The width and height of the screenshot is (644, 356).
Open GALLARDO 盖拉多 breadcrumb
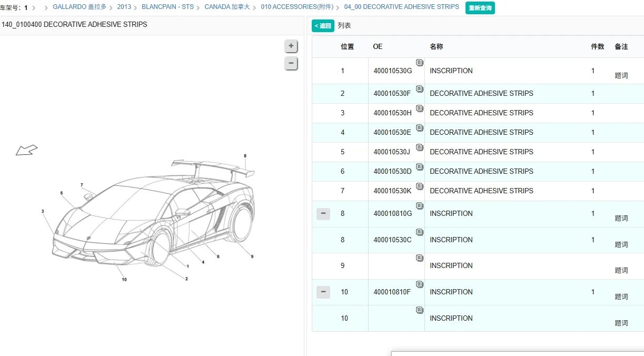tap(80, 7)
